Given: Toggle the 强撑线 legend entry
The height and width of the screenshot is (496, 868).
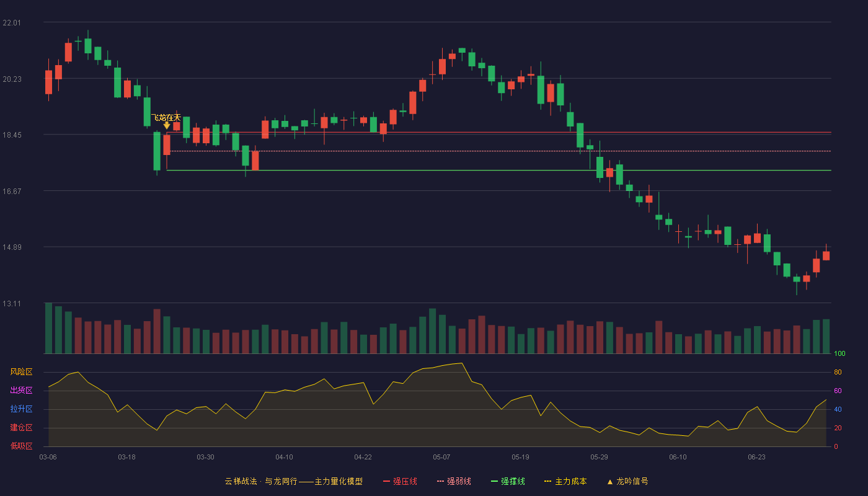Looking at the screenshot, I should [508, 481].
